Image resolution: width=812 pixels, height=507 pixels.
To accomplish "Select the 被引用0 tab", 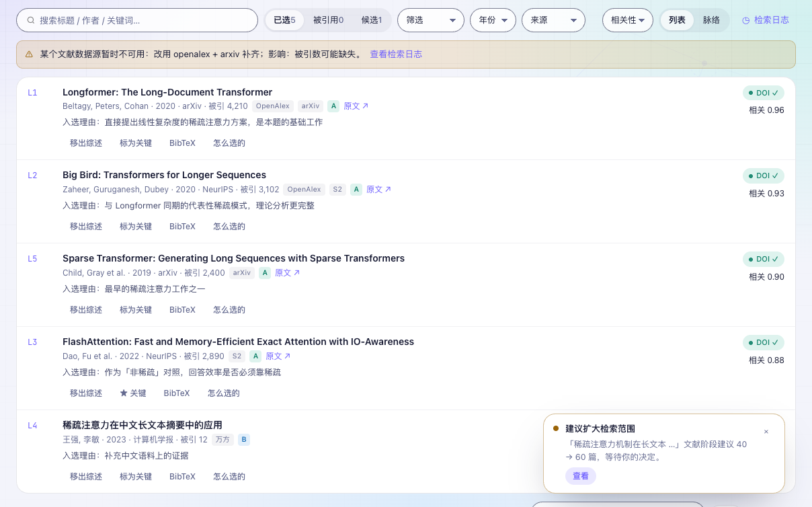I will [x=328, y=20].
